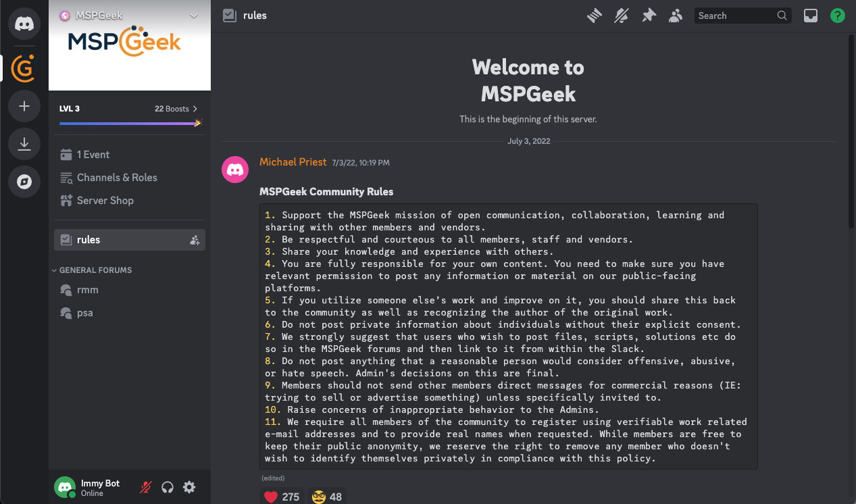Open the psa forum channel
856x504 pixels.
(x=130, y=313)
